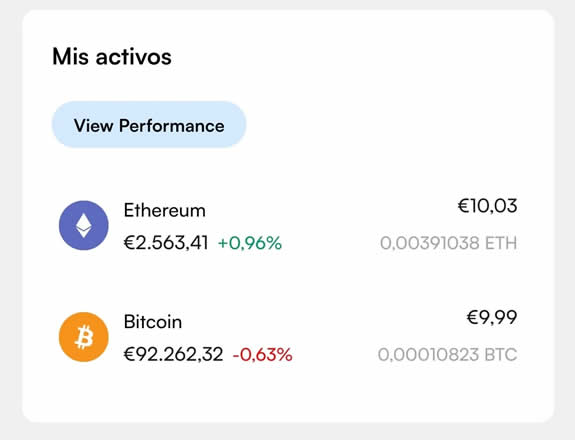
Task: Click the ETH ticker label
Action: [501, 243]
